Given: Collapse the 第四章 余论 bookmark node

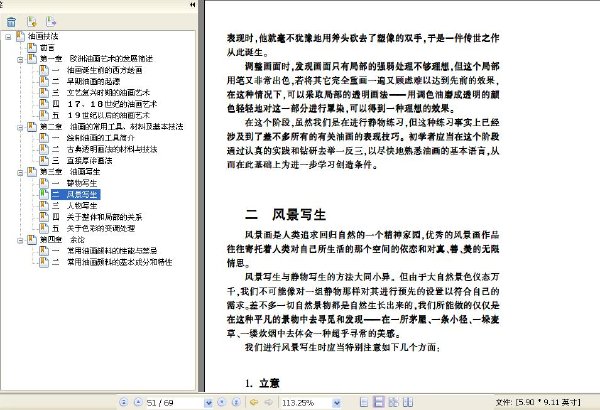Looking at the screenshot, I should point(20,240).
